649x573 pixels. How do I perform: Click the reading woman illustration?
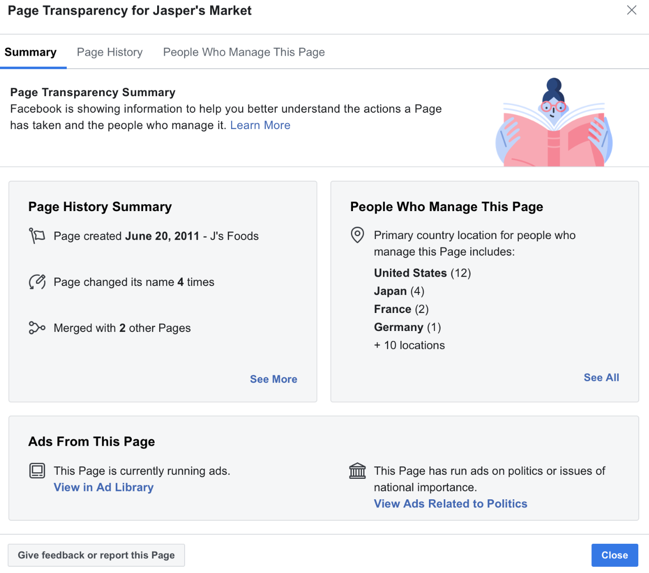[x=554, y=122]
